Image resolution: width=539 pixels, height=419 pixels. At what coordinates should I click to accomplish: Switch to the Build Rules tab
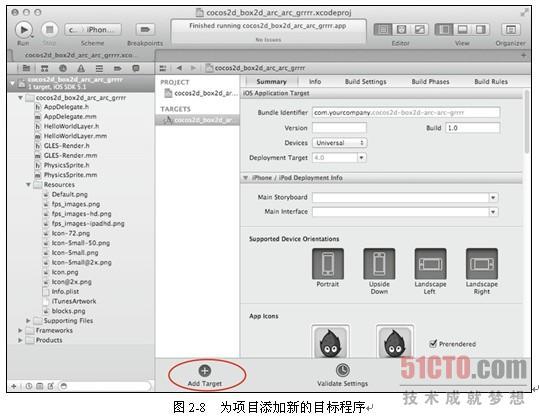(x=491, y=81)
